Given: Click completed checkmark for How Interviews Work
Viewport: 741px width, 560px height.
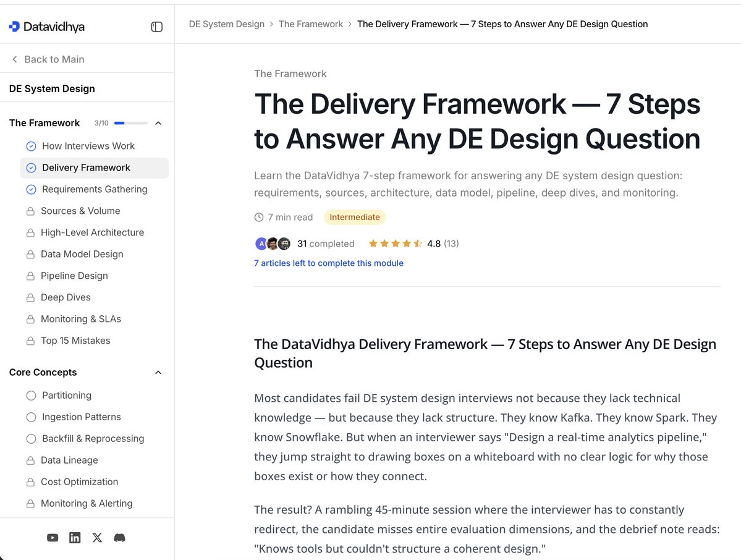Looking at the screenshot, I should 31,146.
